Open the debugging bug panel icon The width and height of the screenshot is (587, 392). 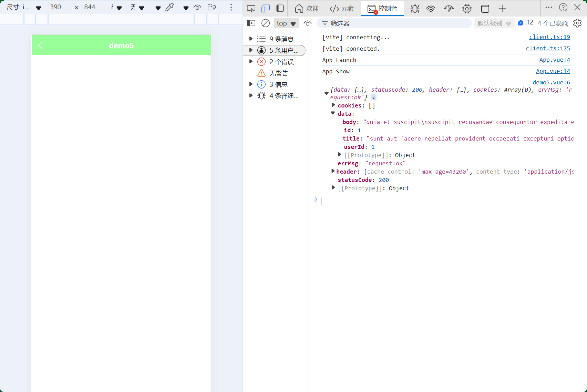(x=414, y=8)
